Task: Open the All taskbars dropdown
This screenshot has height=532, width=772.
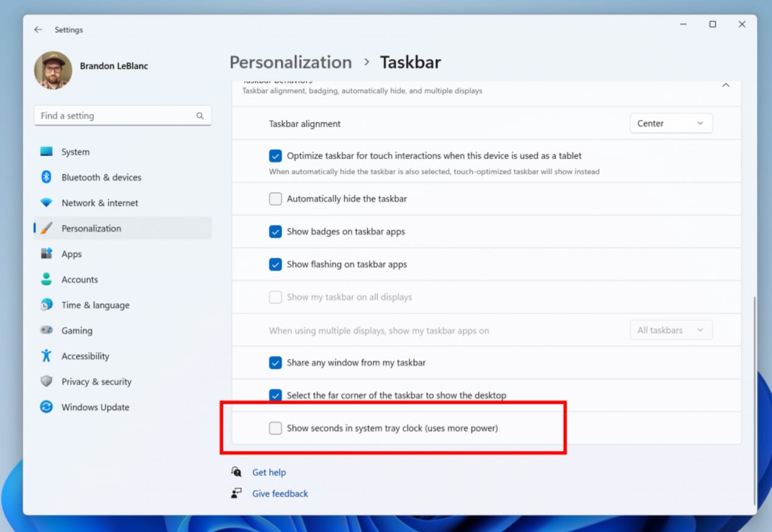Action: 670,330
